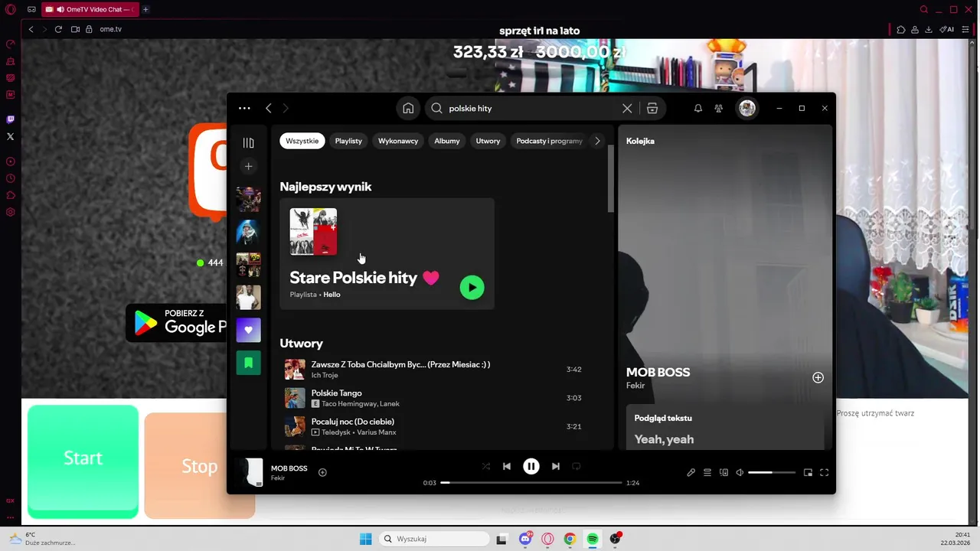Seek within the song progress bar

point(531,483)
